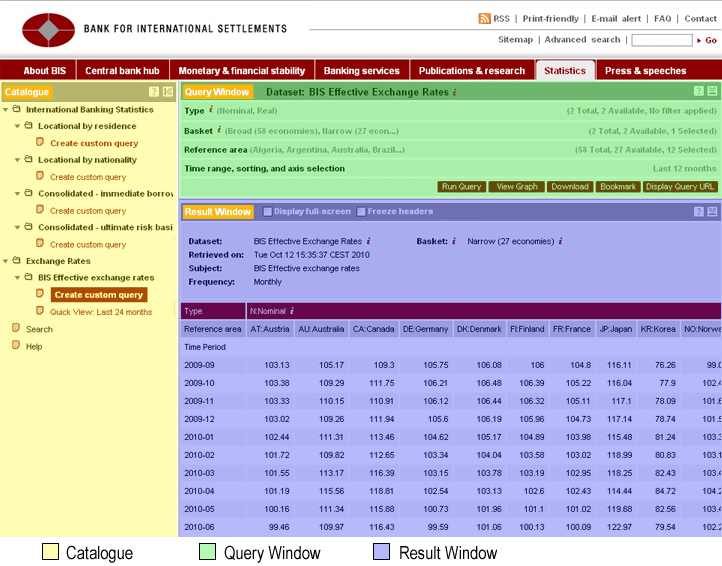Click the Display Query URL button

(680, 187)
